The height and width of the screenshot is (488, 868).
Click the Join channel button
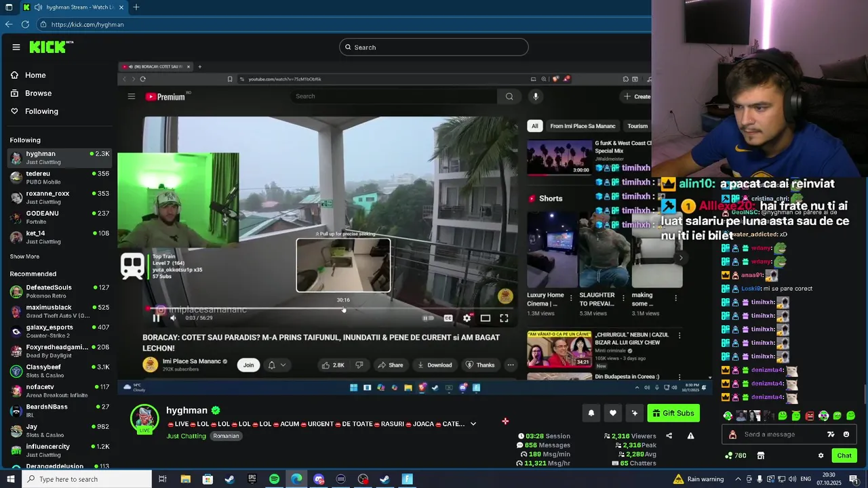pos(249,365)
